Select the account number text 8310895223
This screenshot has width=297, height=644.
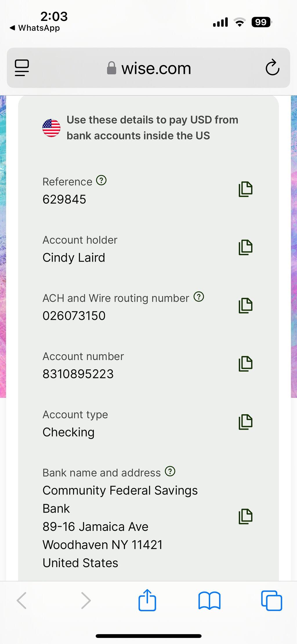point(78,374)
